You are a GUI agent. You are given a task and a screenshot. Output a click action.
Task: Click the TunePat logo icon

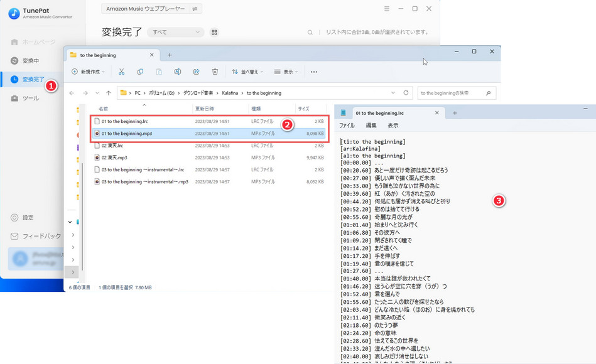click(14, 13)
